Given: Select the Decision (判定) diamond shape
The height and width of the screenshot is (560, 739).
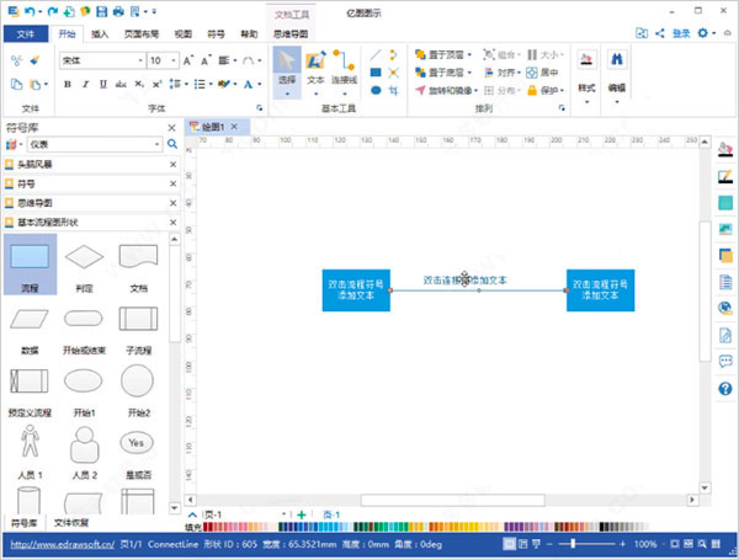Looking at the screenshot, I should pyautogui.click(x=84, y=263).
